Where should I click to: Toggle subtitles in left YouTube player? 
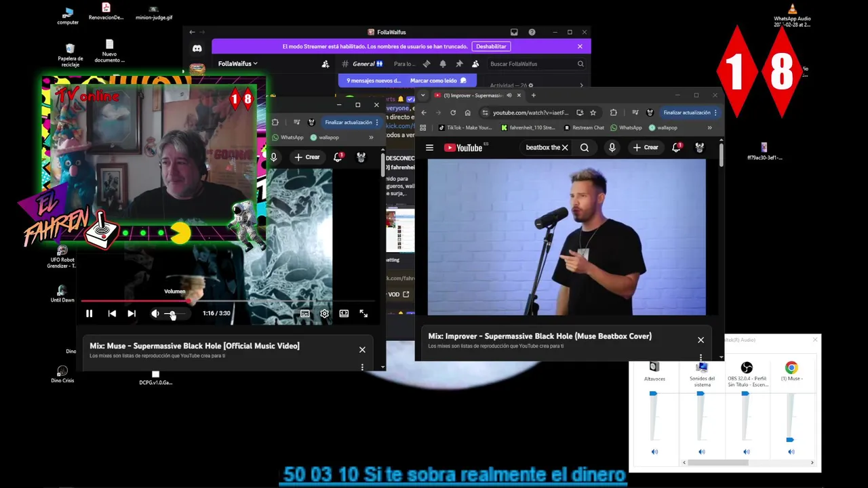point(305,313)
